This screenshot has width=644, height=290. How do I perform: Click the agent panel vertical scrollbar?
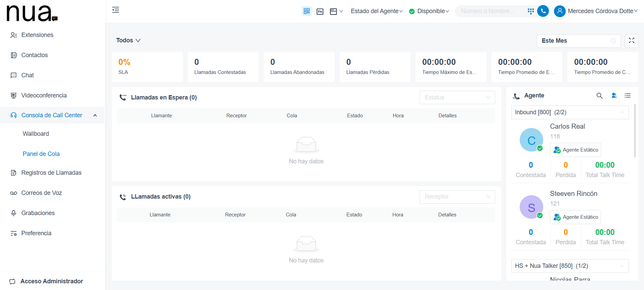tap(635, 131)
